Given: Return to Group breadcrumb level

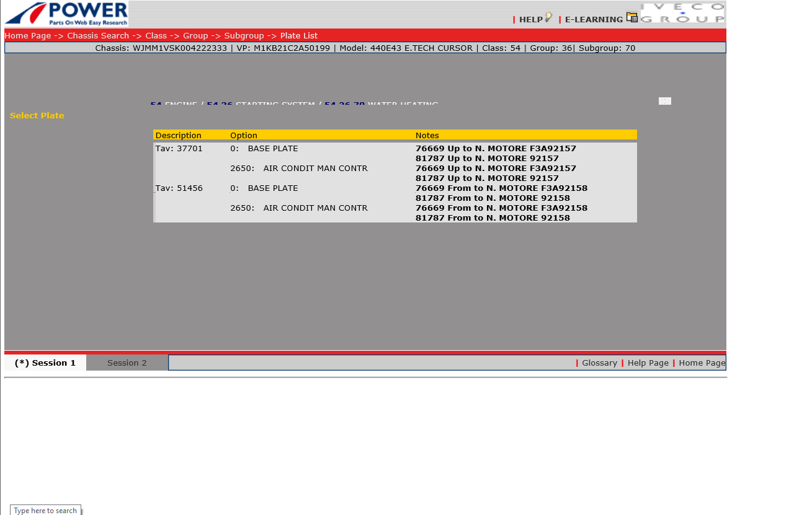Looking at the screenshot, I should pyautogui.click(x=195, y=36).
